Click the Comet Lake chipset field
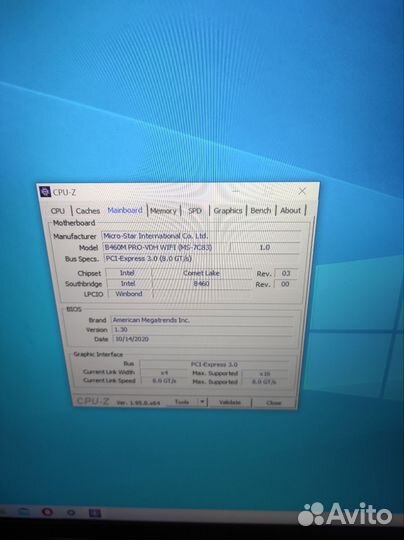The height and width of the screenshot is (540, 404). tap(201, 273)
